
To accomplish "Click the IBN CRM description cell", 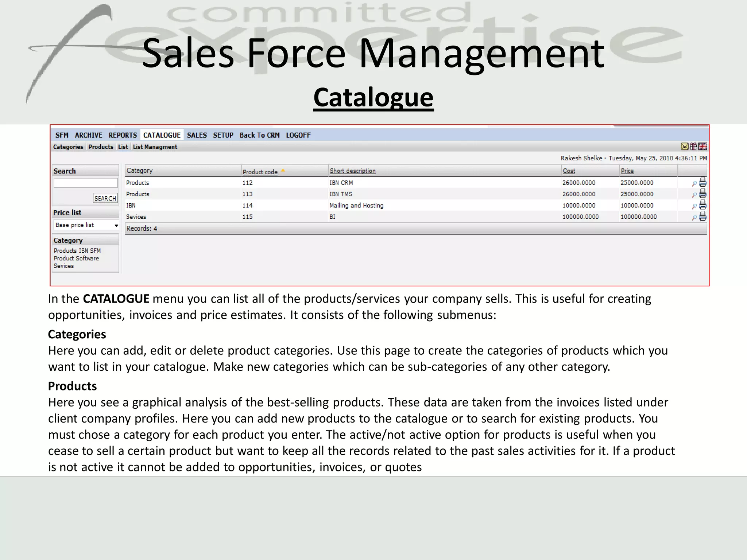I will (x=341, y=183).
